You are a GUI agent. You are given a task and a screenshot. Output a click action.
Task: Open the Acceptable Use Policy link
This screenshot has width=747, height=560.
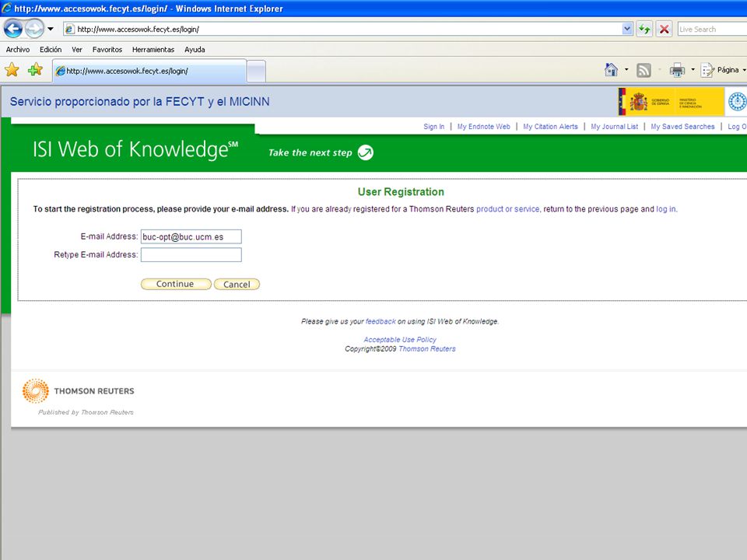coord(400,340)
